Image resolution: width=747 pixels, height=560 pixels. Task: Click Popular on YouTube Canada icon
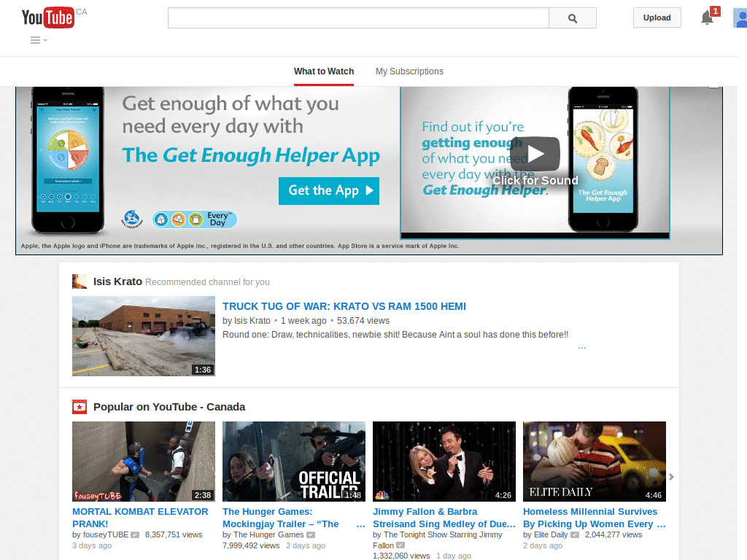80,407
